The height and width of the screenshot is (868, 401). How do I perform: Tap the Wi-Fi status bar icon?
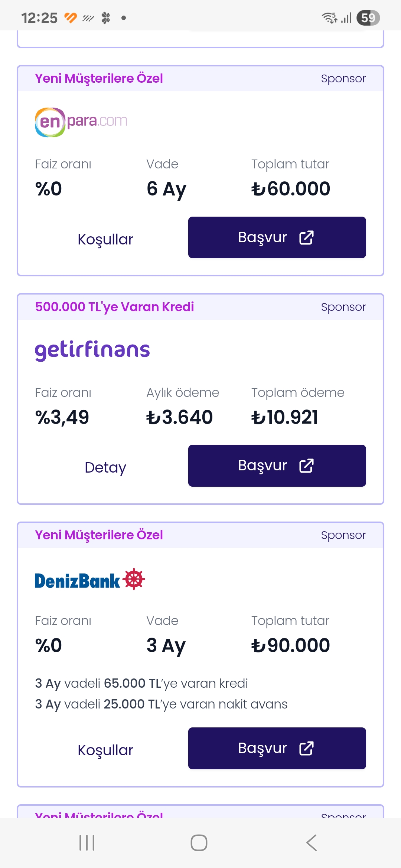[x=329, y=18]
